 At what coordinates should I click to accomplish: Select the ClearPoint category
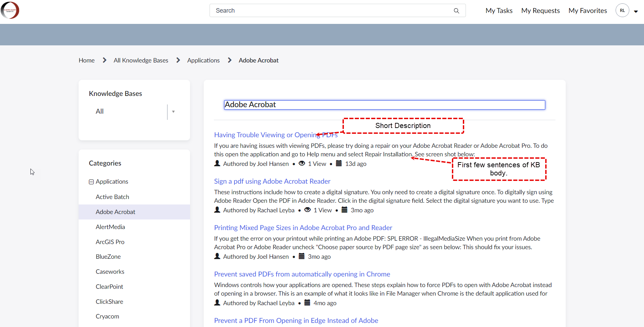tap(109, 286)
